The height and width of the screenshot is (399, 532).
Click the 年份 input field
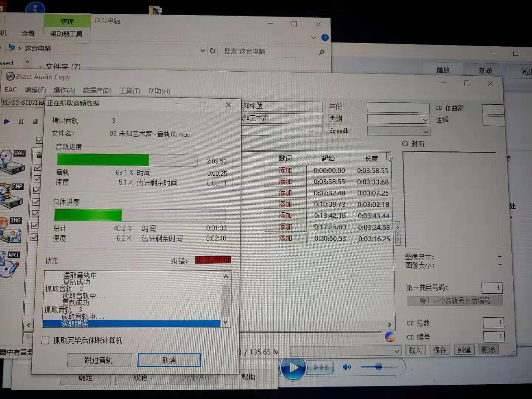point(398,108)
